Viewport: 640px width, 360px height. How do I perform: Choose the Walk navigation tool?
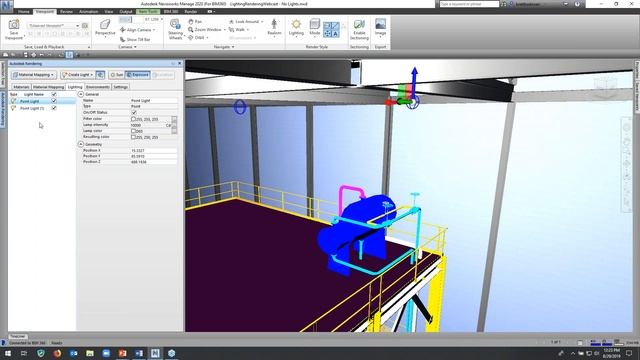pyautogui.click(x=237, y=29)
